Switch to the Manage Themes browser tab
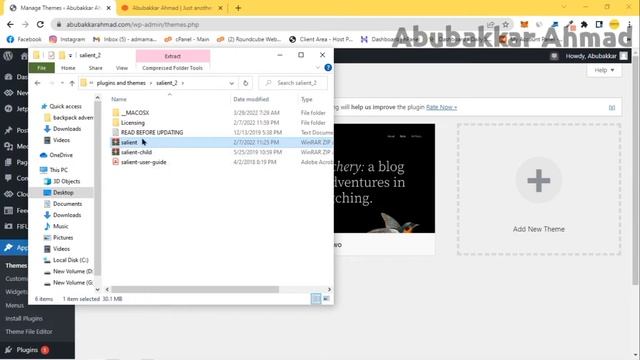The image size is (640, 360). coord(60,8)
